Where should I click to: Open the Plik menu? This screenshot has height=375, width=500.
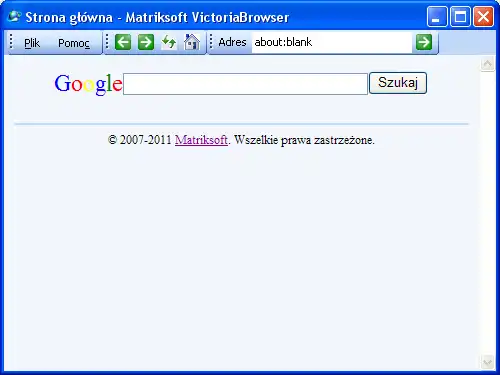point(32,43)
